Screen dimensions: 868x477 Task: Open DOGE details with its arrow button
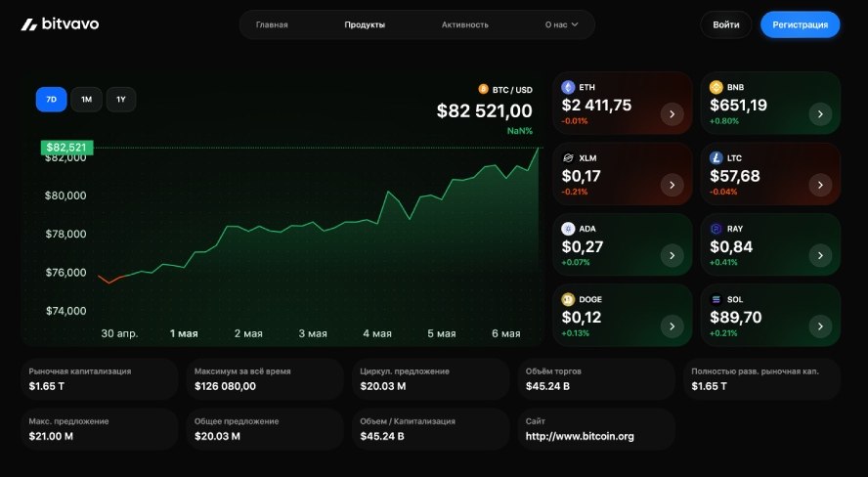(673, 326)
